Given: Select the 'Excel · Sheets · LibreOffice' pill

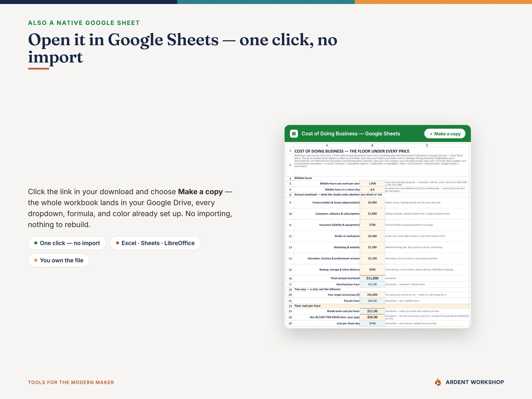Looking at the screenshot, I should 155,243.
